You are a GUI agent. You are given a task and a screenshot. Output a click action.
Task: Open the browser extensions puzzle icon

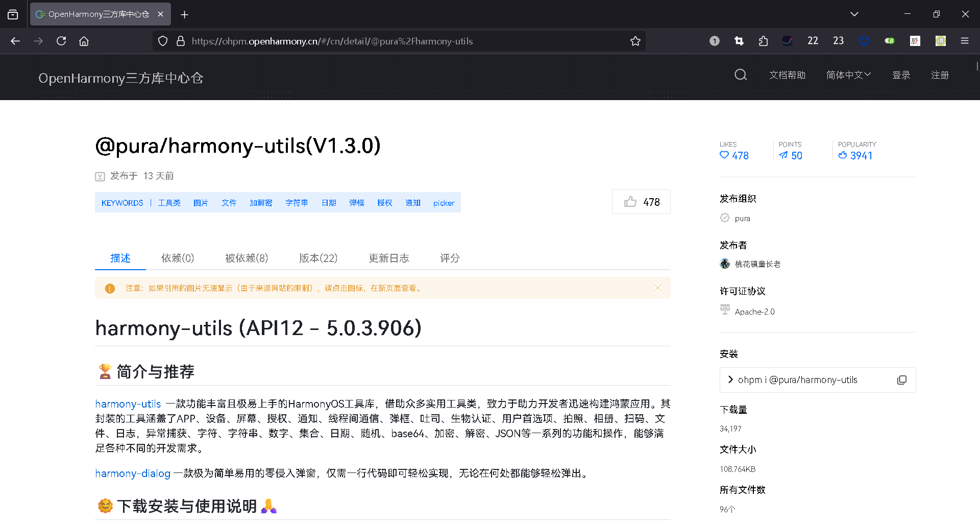coord(763,41)
